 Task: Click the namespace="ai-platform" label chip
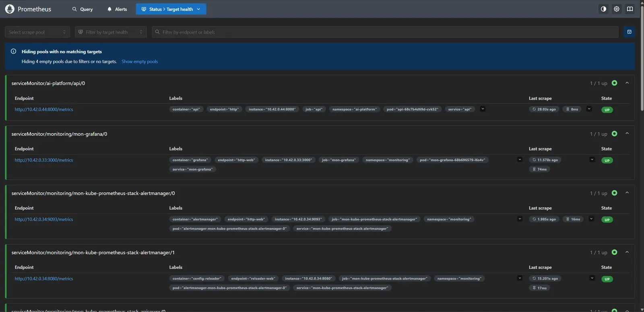pos(355,109)
